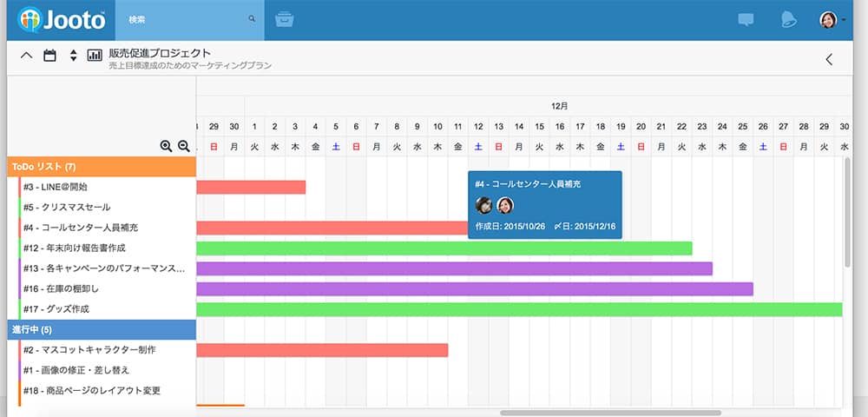The image size is (868, 417).
Task: Open the archive box icon
Action: [x=284, y=19]
